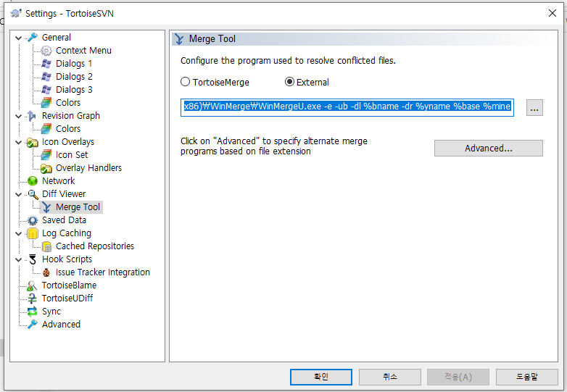Screen dimensions: 567x392
Task: Select TortoiseBlame label in tree
Action: click(x=69, y=285)
